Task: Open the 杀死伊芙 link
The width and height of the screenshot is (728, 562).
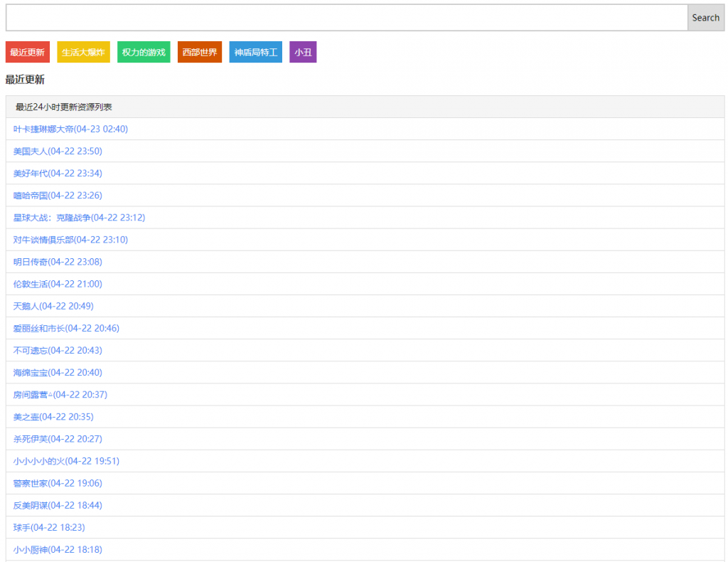Action: 58,439
